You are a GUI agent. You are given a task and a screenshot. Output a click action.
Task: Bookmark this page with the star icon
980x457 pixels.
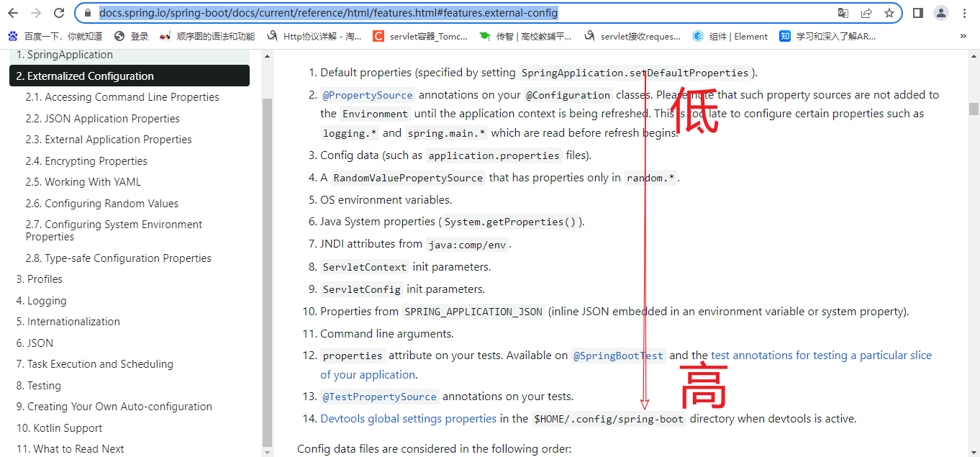click(889, 13)
